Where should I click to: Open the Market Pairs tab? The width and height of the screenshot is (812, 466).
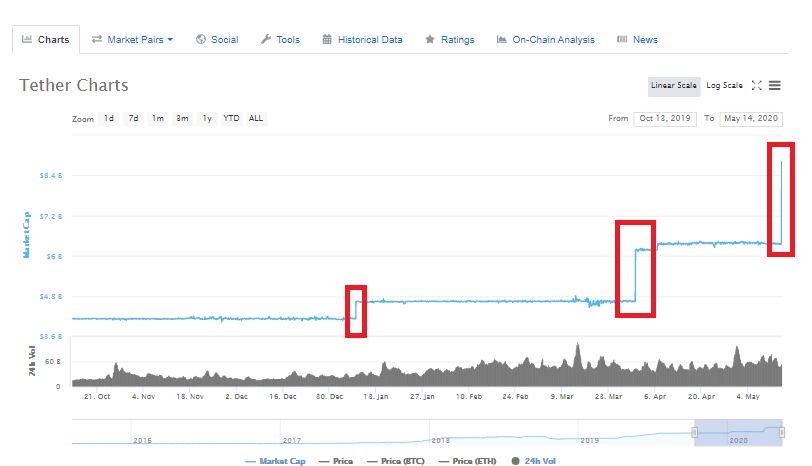tap(132, 39)
